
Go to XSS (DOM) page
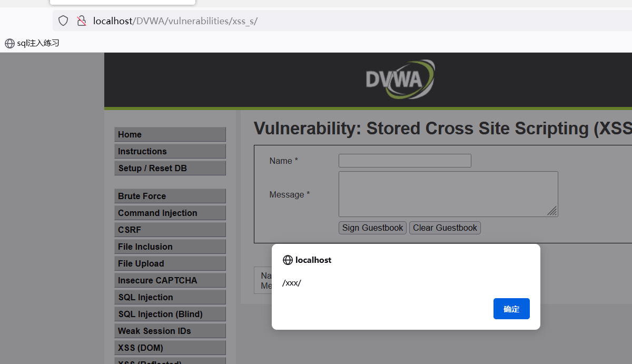(x=170, y=348)
